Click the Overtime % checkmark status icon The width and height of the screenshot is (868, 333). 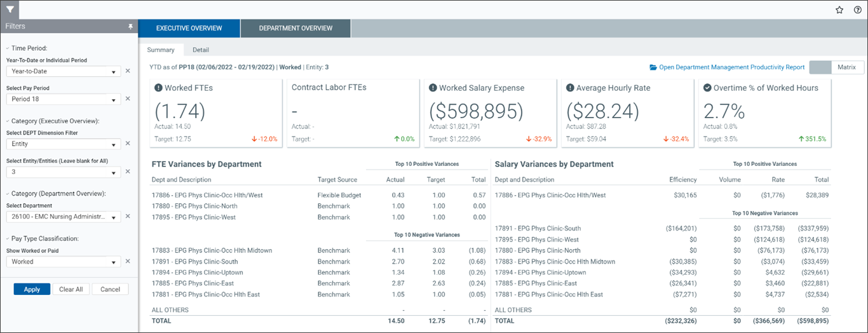point(707,88)
